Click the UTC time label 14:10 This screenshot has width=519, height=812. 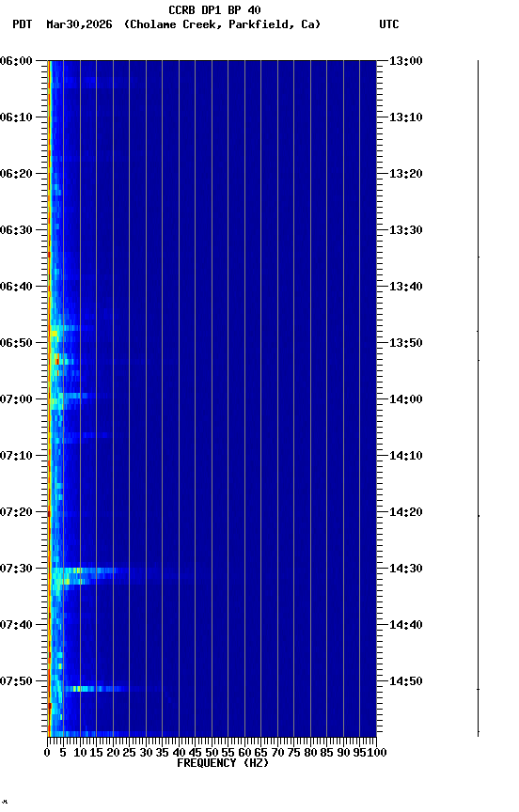coord(405,456)
